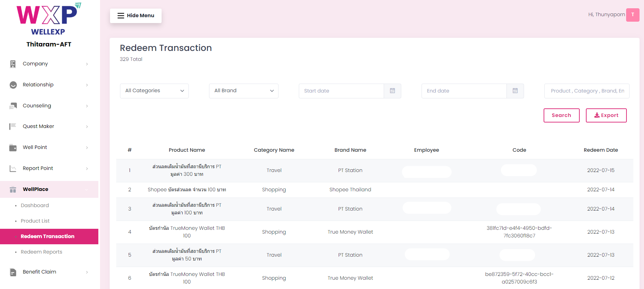Expand the Quest Maker chevron
This screenshot has height=289, width=644.
(x=87, y=127)
